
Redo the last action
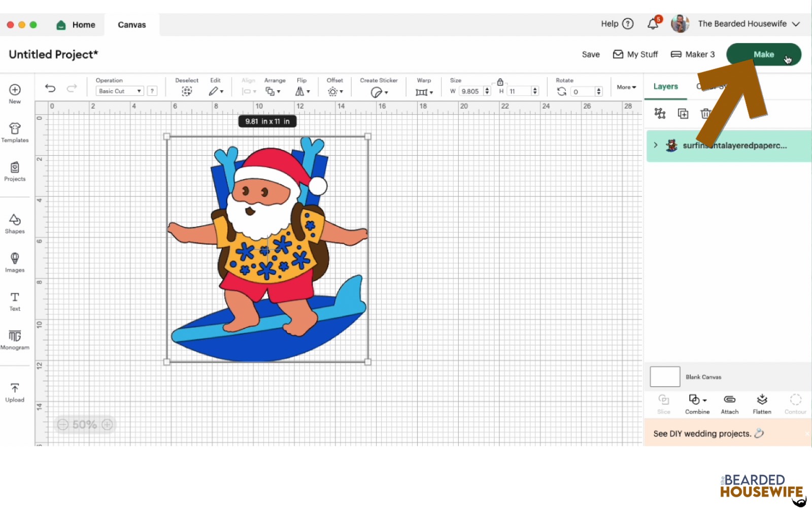click(72, 88)
